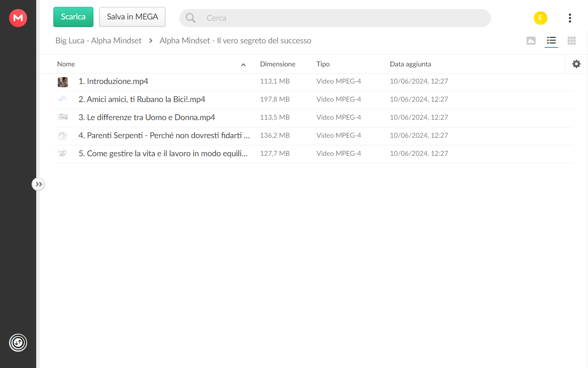Image resolution: width=588 pixels, height=368 pixels.
Task: Open the three-dot options menu
Action: pos(570,18)
